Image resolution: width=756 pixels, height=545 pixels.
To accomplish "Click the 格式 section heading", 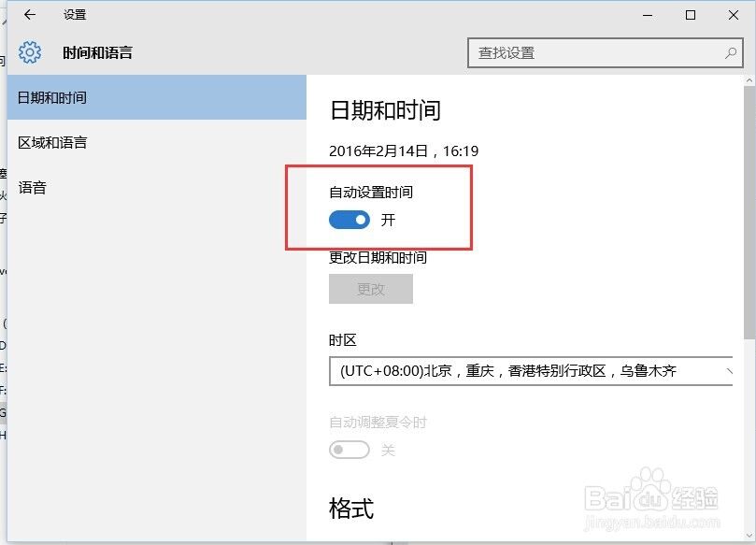I will (351, 509).
